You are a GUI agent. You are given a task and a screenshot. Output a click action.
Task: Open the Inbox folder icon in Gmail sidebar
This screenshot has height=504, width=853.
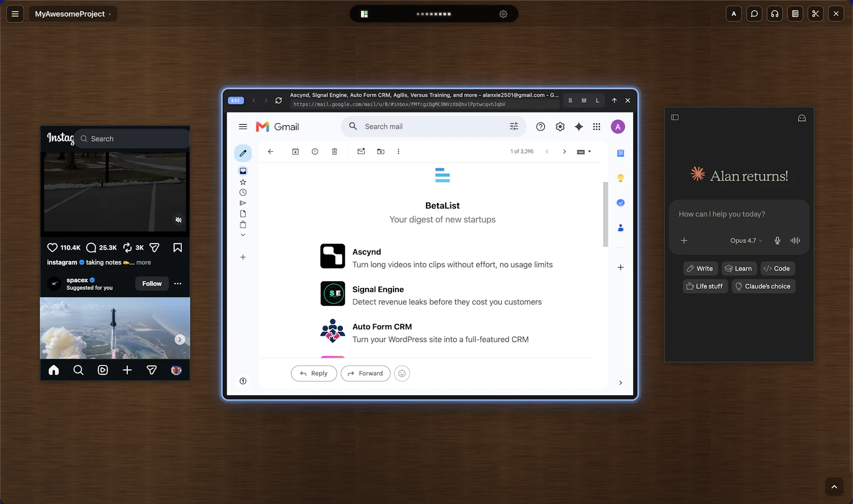click(243, 171)
